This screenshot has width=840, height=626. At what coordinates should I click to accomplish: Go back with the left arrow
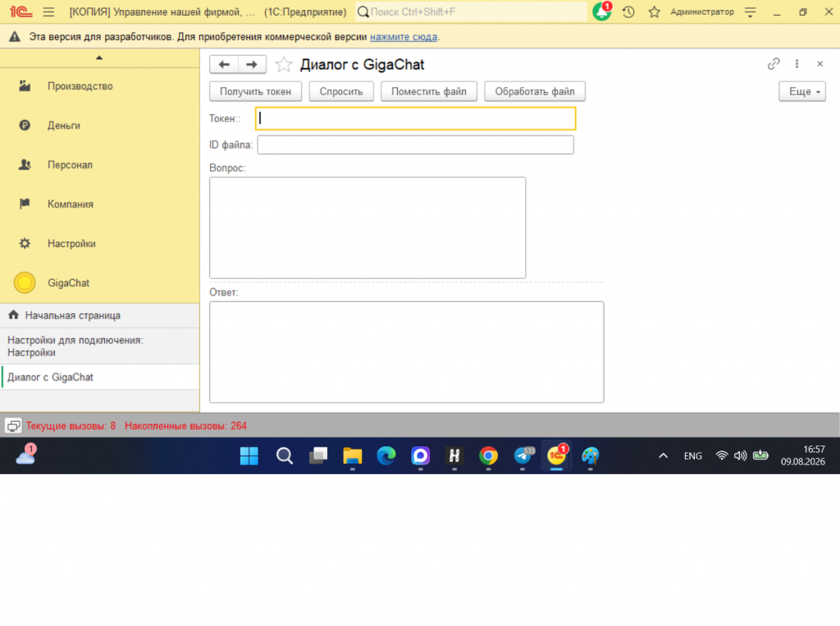click(224, 64)
